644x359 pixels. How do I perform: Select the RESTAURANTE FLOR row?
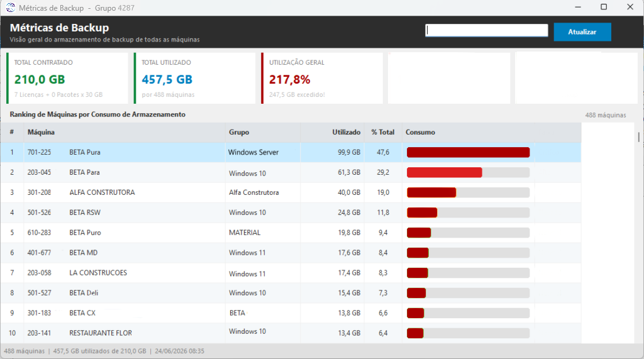[x=291, y=333]
